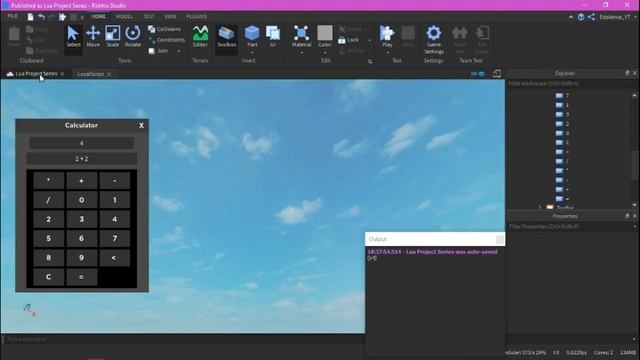Click the backspace < Calculator key
The width and height of the screenshot is (640, 360).
point(115,258)
